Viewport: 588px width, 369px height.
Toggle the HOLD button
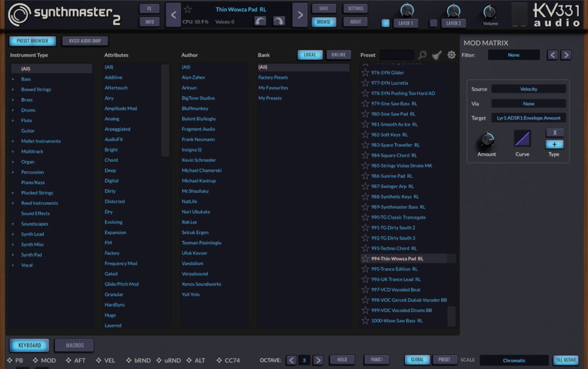[x=343, y=359]
